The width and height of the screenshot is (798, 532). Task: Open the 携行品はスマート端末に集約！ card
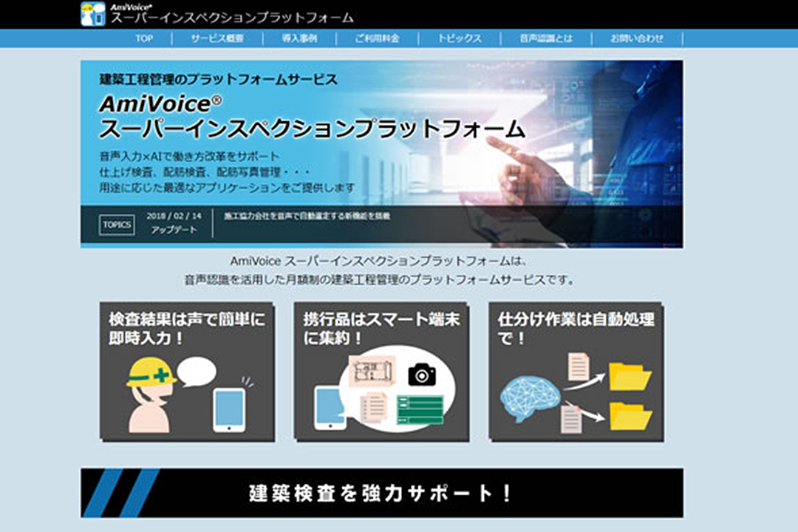382,372
